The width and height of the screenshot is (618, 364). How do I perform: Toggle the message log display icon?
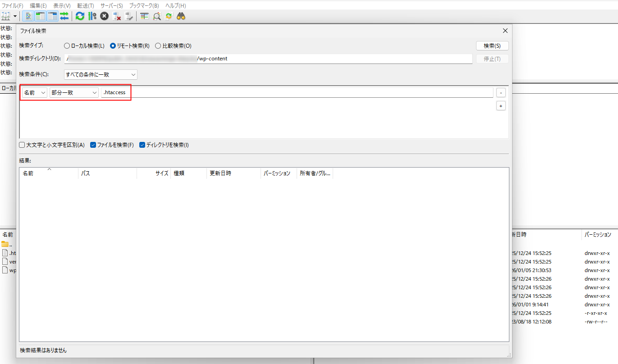click(x=28, y=16)
